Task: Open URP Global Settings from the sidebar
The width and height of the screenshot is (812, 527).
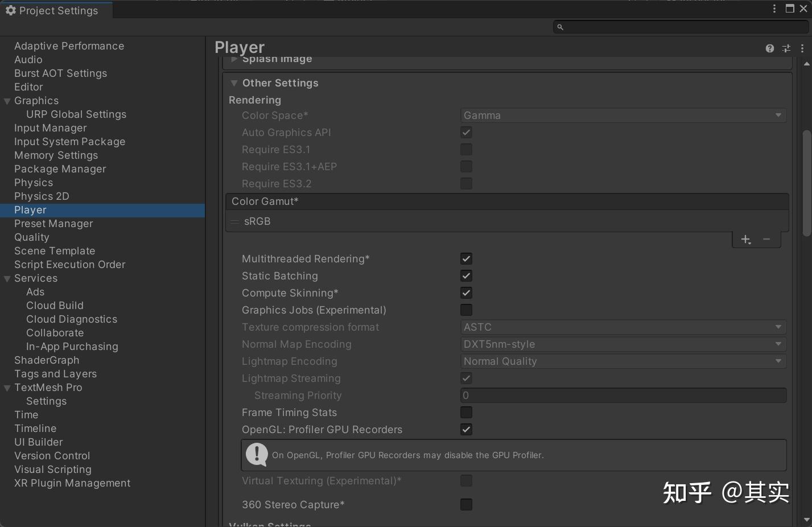Action: (76, 114)
